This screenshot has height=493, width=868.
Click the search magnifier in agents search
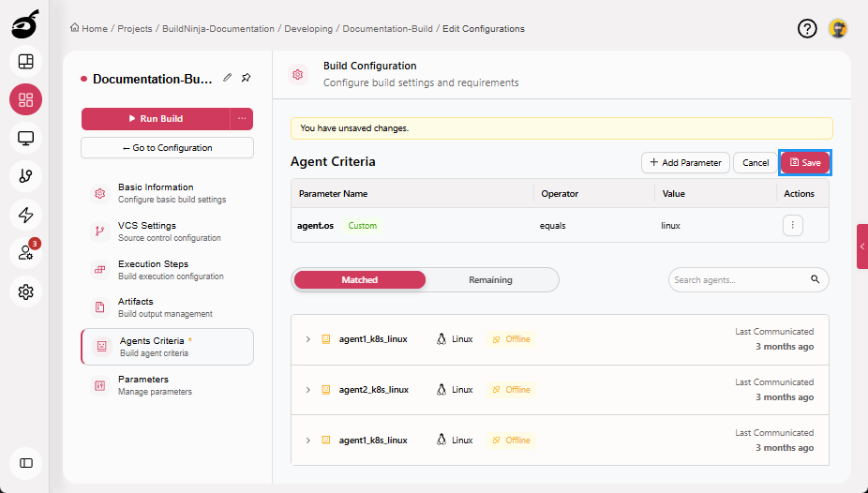pyautogui.click(x=815, y=279)
